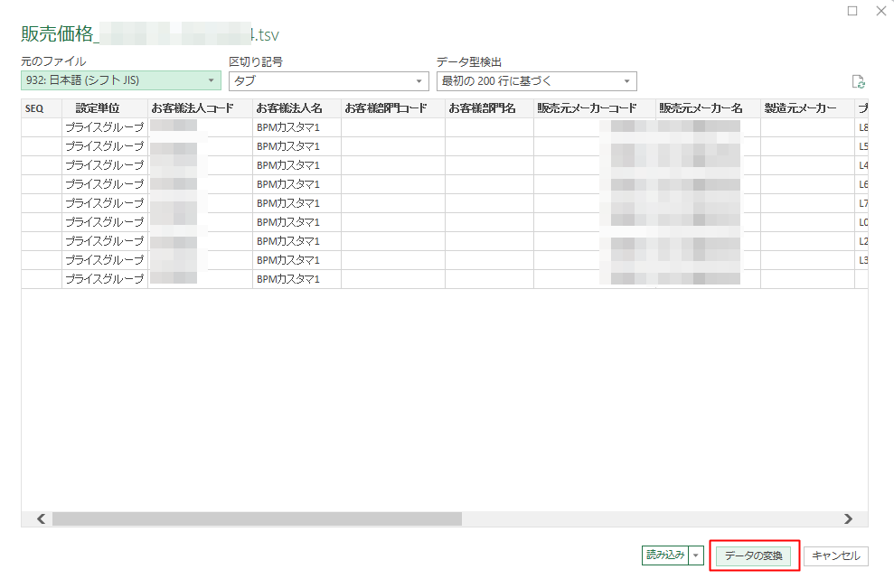This screenshot has height=588, width=894.
Task: Select the SEQ column header
Action: 34,107
